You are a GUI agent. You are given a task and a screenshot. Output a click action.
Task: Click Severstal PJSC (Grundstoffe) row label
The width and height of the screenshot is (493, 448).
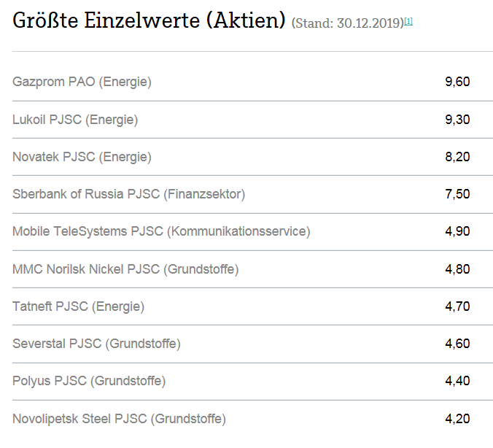pyautogui.click(x=96, y=344)
